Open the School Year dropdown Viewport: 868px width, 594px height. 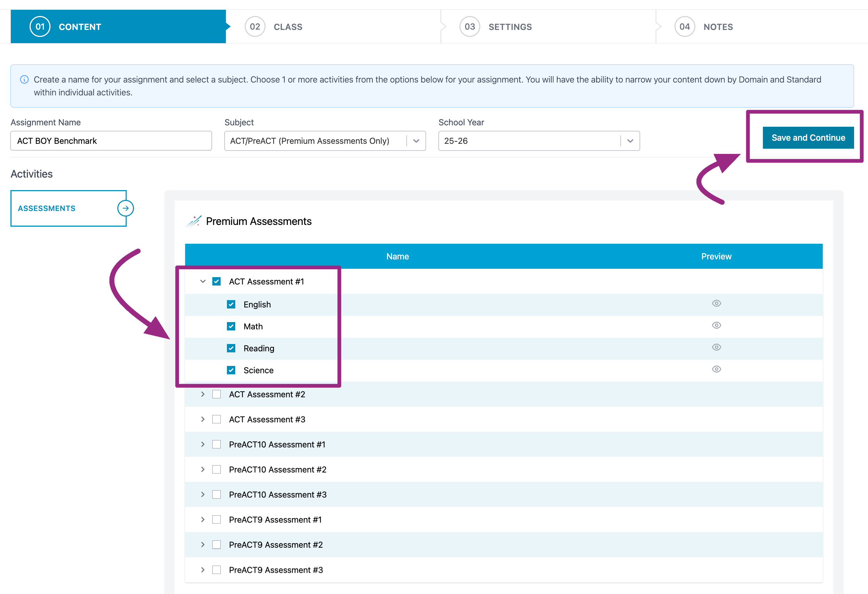pyautogui.click(x=539, y=141)
